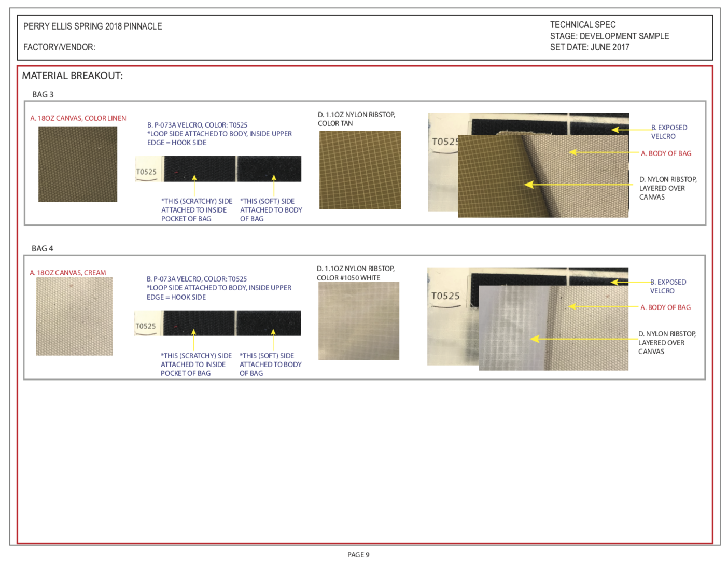The image size is (728, 562).
Task: Click the 'MATERIAL BREAKOUT:' heading
Action: [73, 76]
